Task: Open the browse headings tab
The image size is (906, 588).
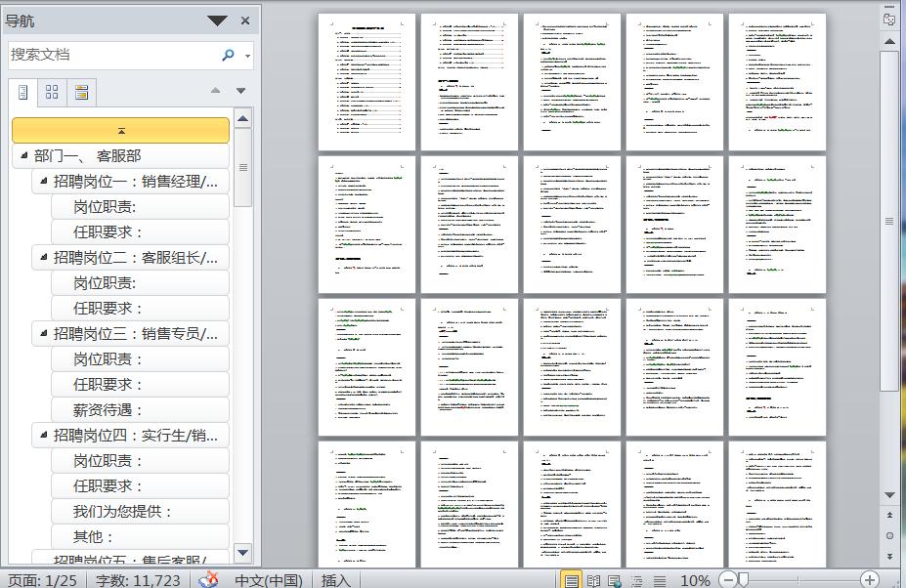Action: point(23,93)
